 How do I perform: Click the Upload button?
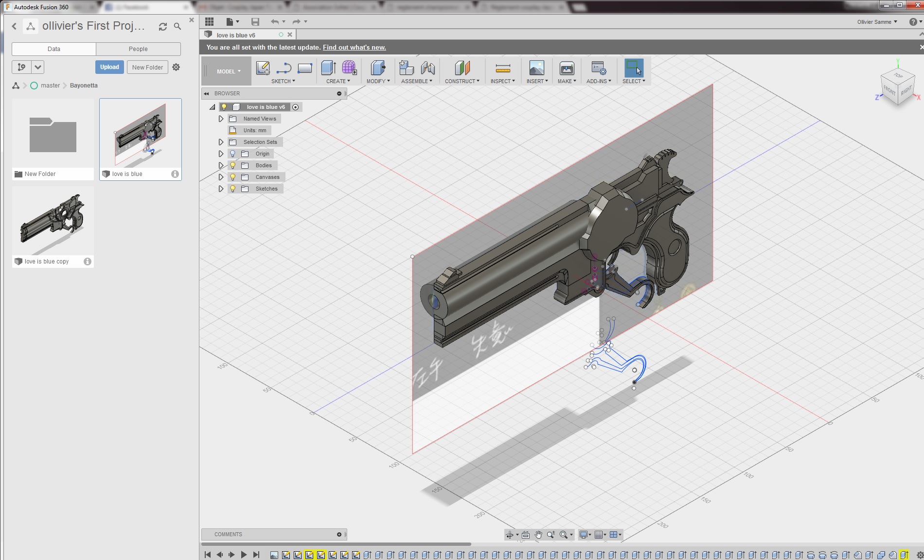click(x=109, y=67)
